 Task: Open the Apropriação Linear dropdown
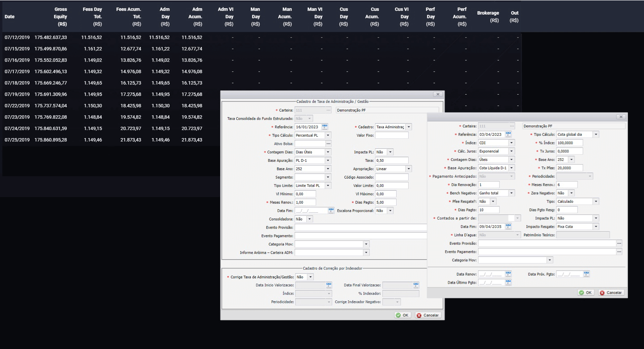pos(409,169)
